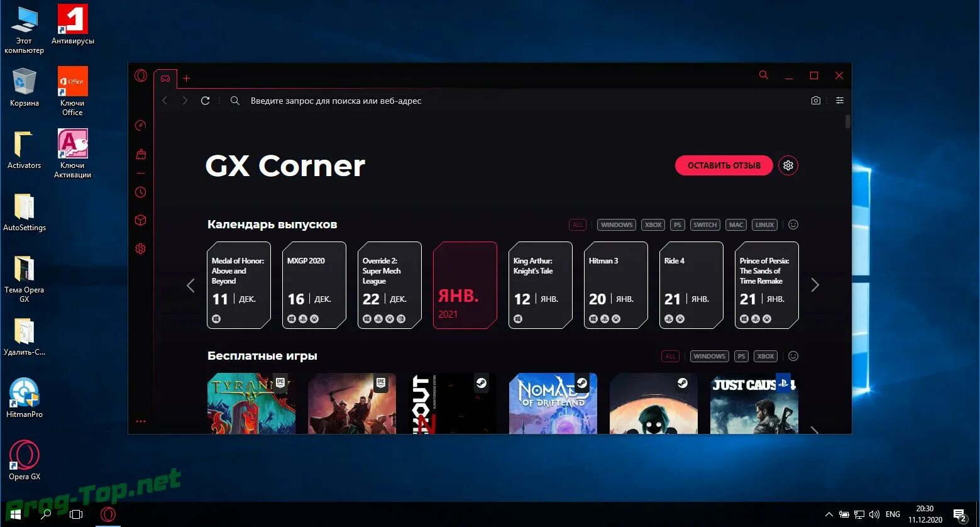The width and height of the screenshot is (980, 527).
Task: Open browser Settings gear in the sidebar
Action: pyautogui.click(x=141, y=249)
